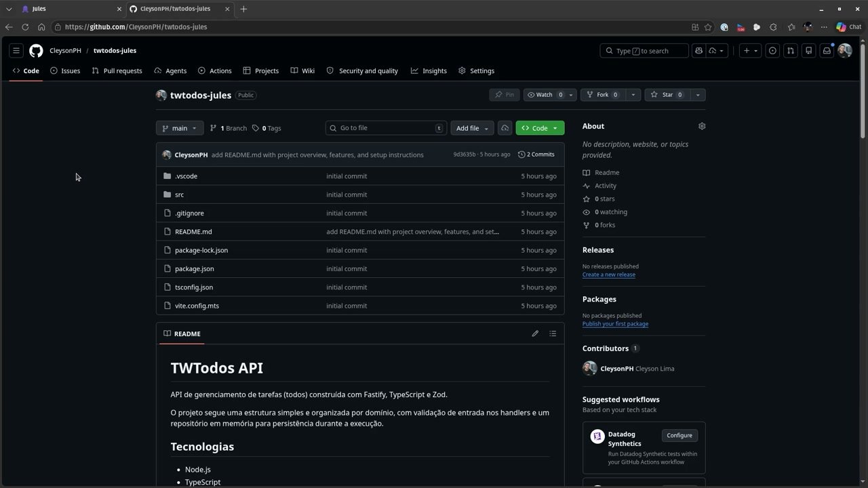Go to GitHub home via Octocat logo
The height and width of the screenshot is (488, 868).
pyautogui.click(x=36, y=51)
